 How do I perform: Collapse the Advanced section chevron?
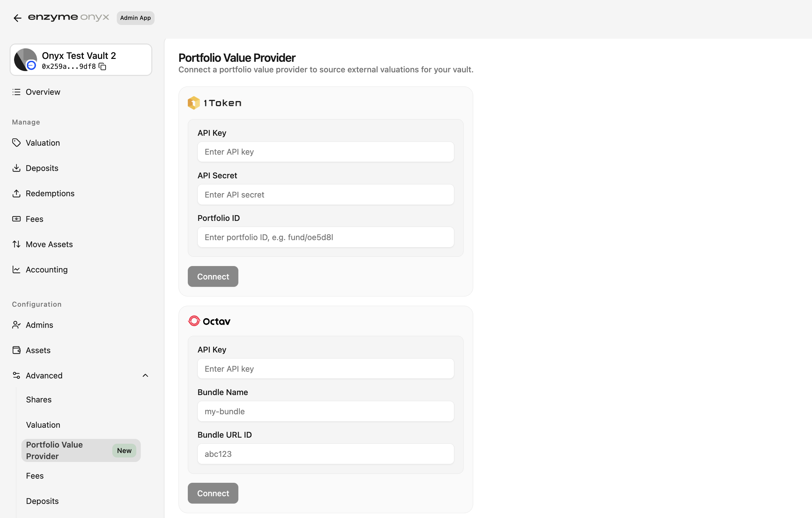(145, 375)
